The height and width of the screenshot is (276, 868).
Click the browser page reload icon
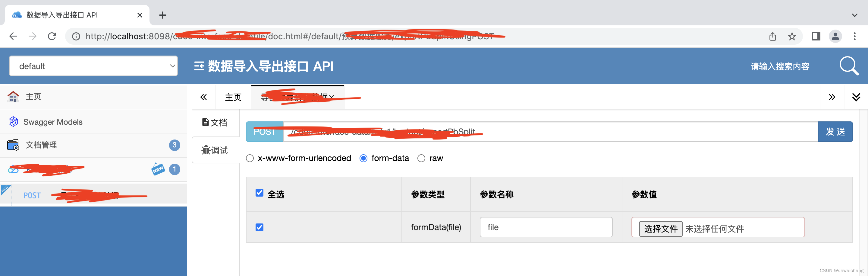(x=52, y=36)
